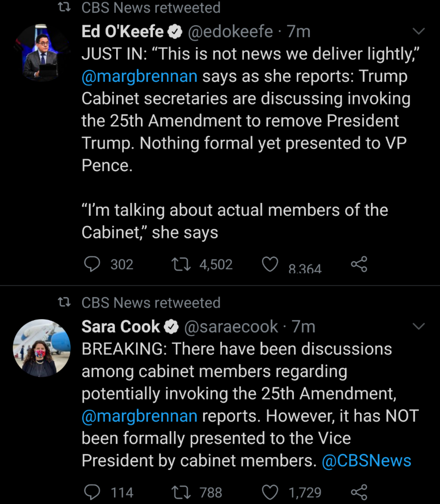Share Ed O'Keefe's tweet
This screenshot has height=504, width=440.
359,264
